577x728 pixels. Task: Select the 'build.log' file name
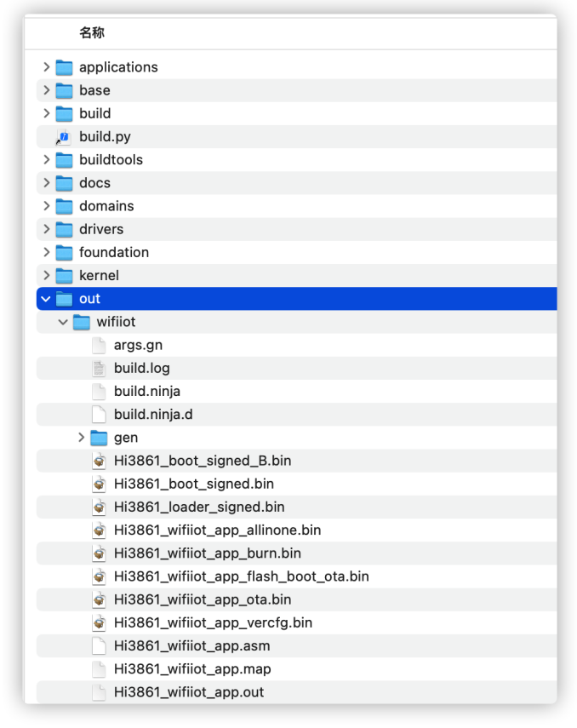pyautogui.click(x=142, y=369)
